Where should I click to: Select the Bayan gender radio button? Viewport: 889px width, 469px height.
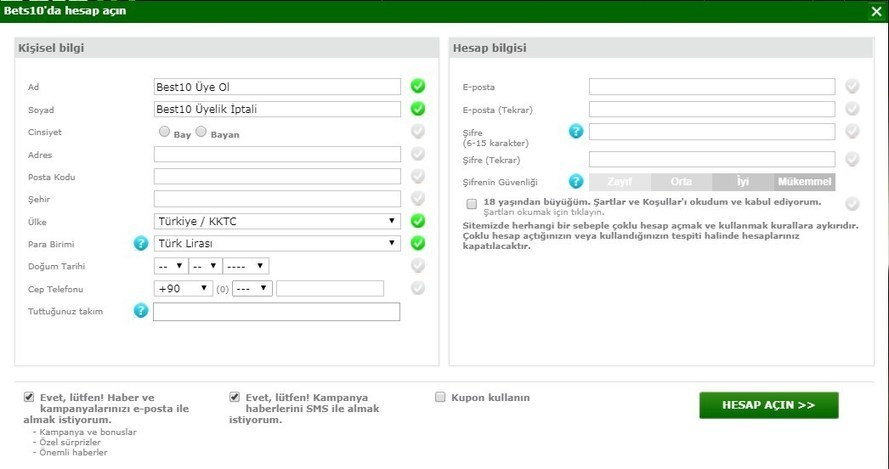(201, 132)
